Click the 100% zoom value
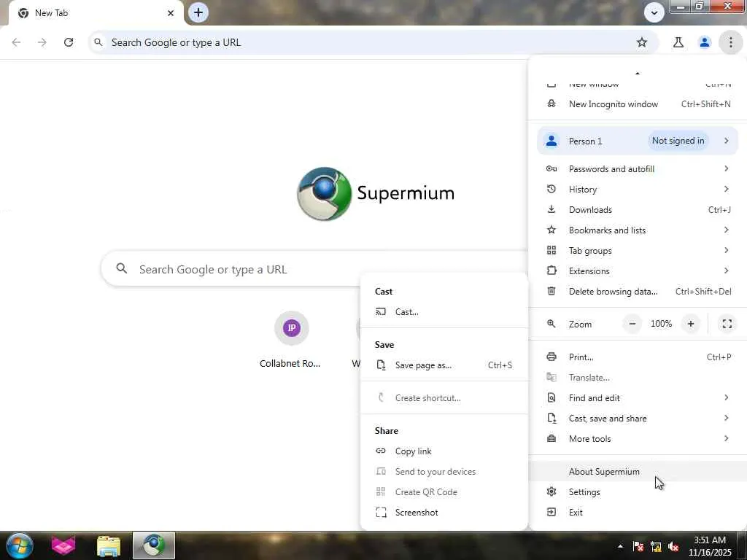Viewport: 747px width, 560px height. pos(661,324)
